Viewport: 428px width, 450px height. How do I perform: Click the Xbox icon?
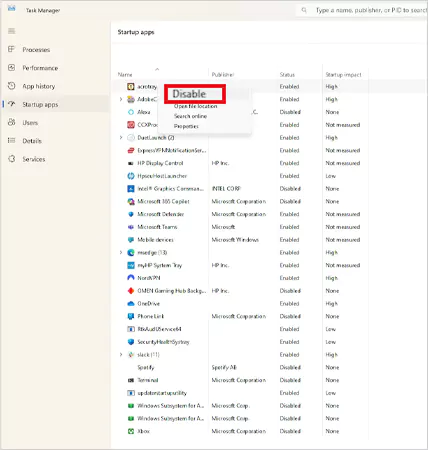pyautogui.click(x=131, y=431)
